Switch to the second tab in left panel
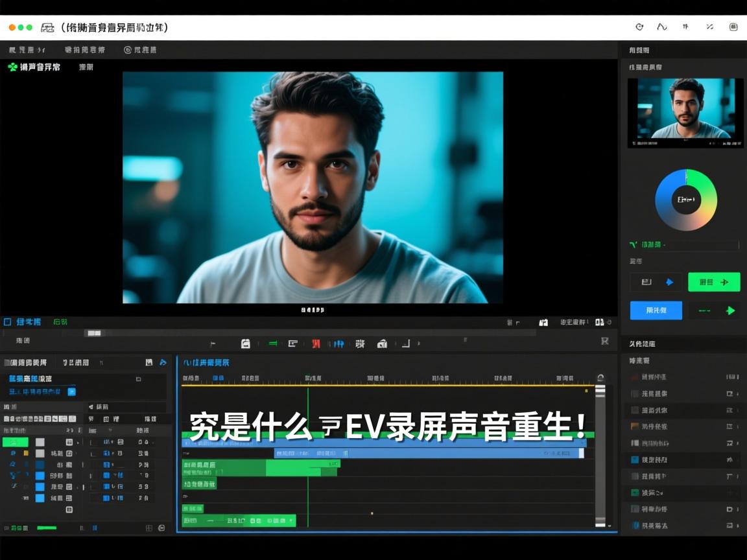Viewport: 747px width, 560px height. point(76,362)
